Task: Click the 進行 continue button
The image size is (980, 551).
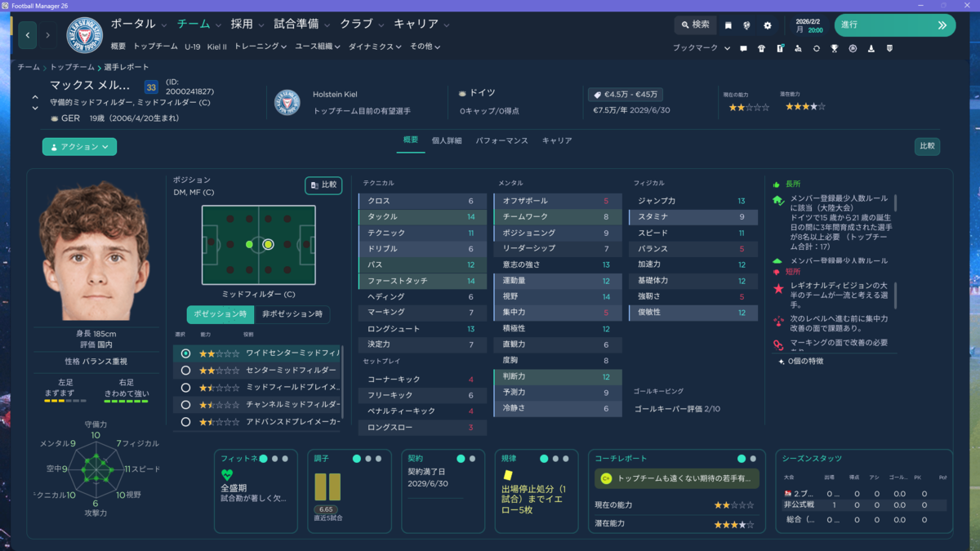Action: (x=894, y=25)
